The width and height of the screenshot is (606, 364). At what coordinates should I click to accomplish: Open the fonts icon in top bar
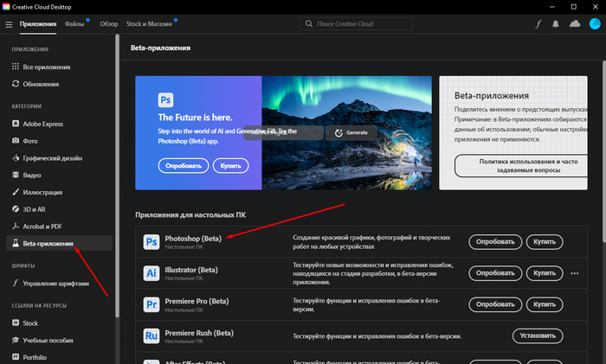[x=538, y=24]
